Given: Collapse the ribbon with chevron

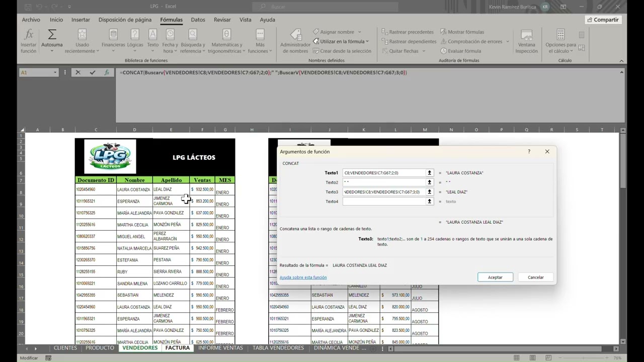Looking at the screenshot, I should click(621, 61).
